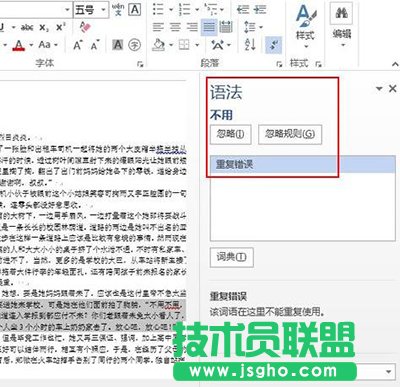Apply the red font color
Viewport: 400px width, 387px height.
click(19, 45)
